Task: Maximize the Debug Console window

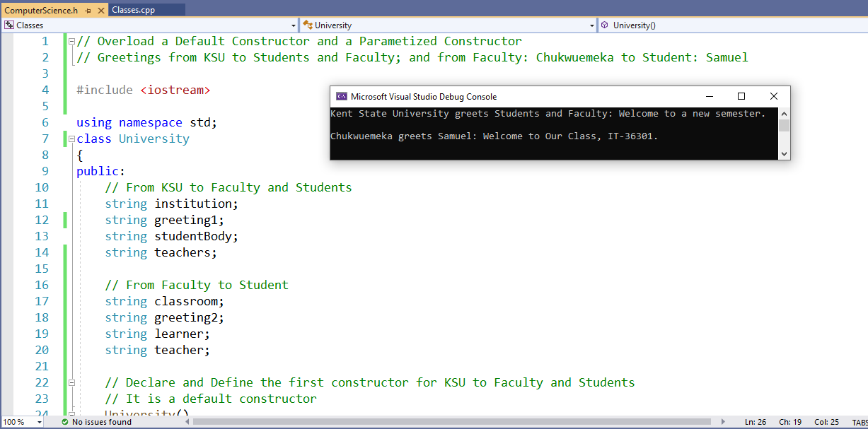Action: click(741, 96)
